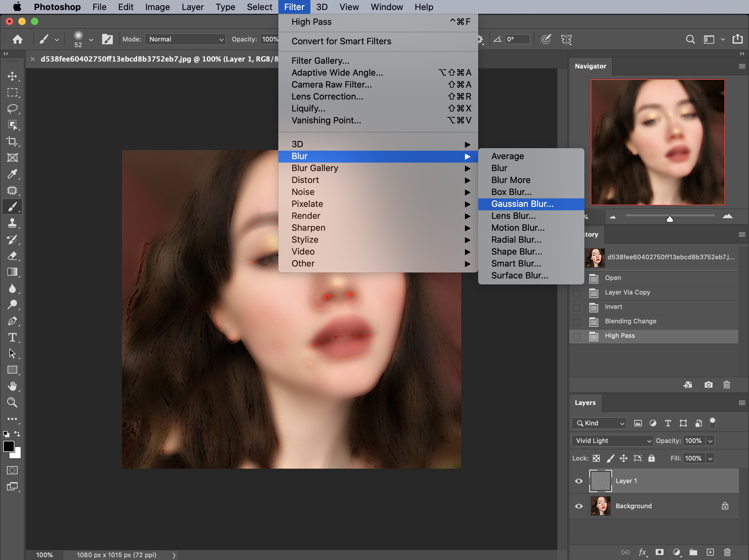749x560 pixels.
Task: Choose Surface Blur menu item
Action: point(531,275)
